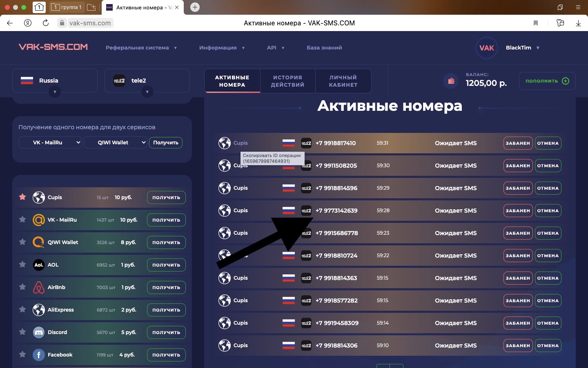Open VK - MailRu service combo box

tap(50, 142)
